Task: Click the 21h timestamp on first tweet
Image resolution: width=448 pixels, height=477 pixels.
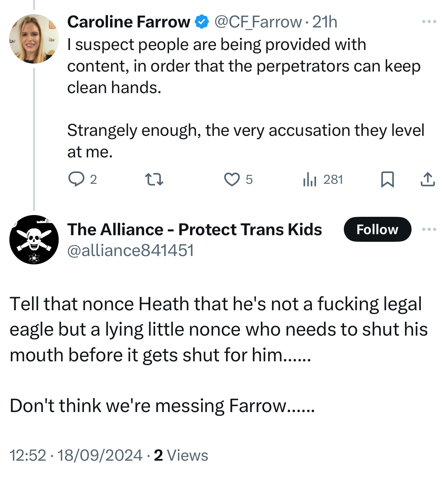Action: 325,22
